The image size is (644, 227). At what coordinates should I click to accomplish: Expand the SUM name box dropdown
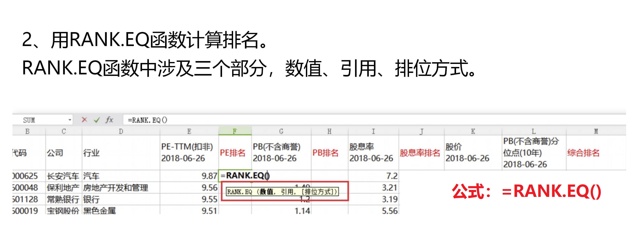[70, 120]
